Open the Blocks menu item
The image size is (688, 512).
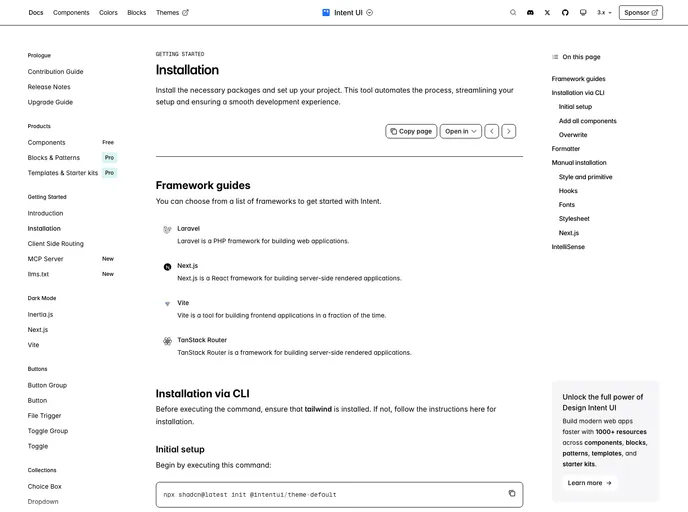136,13
